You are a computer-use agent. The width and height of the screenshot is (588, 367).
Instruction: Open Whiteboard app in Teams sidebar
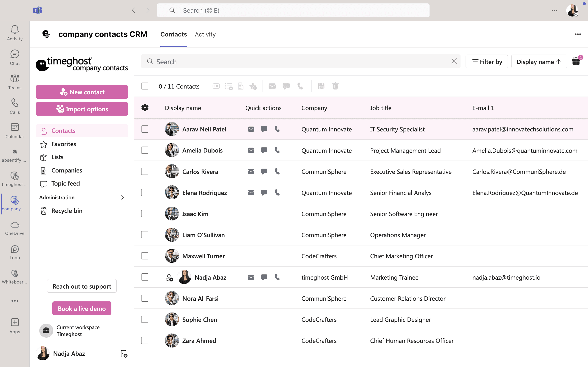tap(15, 277)
